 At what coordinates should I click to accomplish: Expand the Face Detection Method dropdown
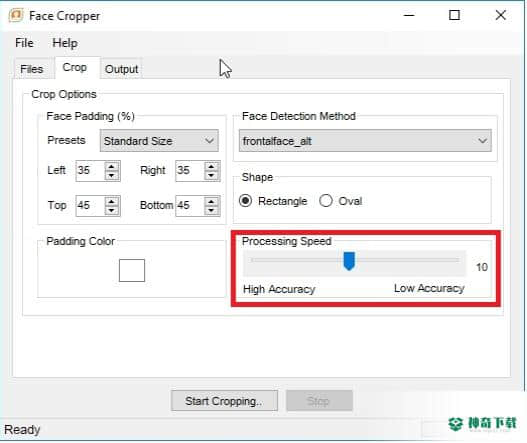(x=365, y=141)
